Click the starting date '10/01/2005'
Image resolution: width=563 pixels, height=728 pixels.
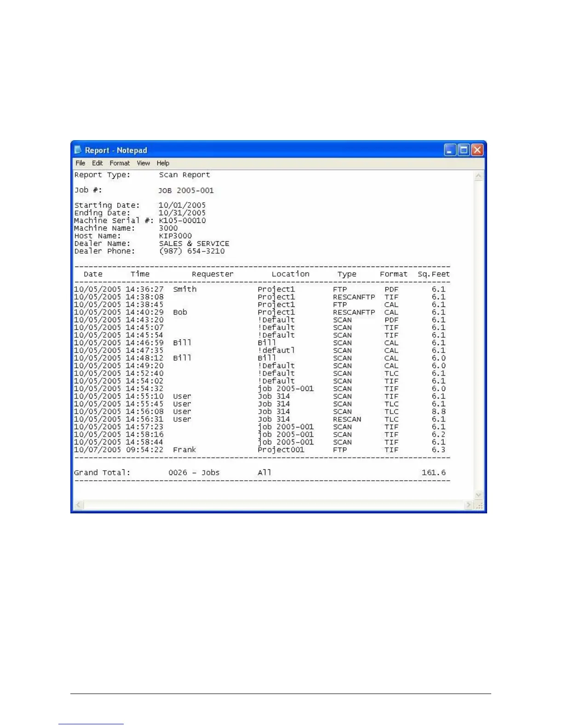coord(182,205)
